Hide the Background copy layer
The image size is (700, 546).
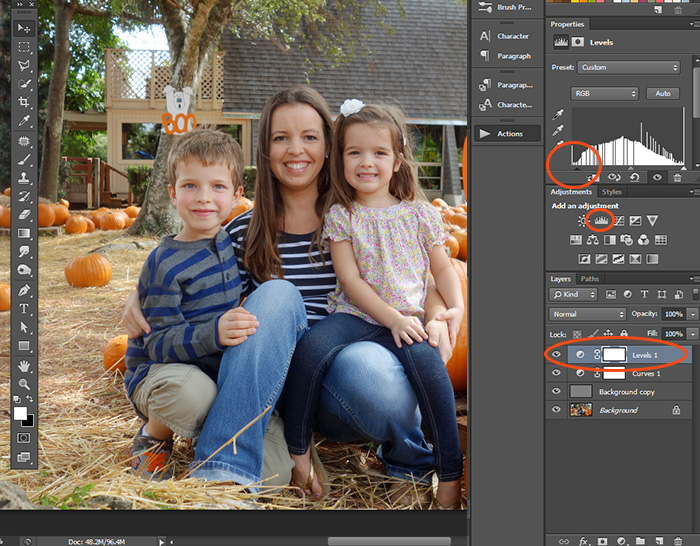pos(556,391)
